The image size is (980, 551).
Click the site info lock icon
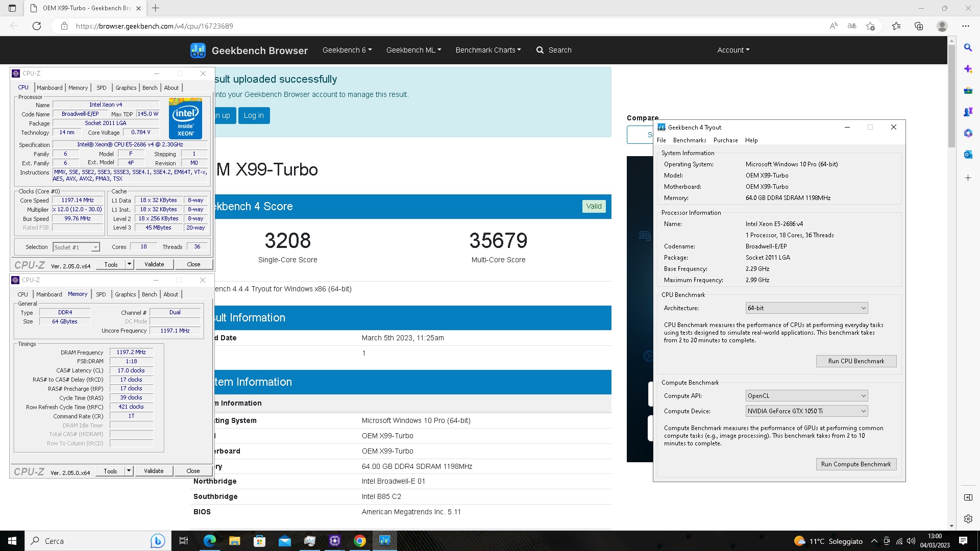coord(64,26)
